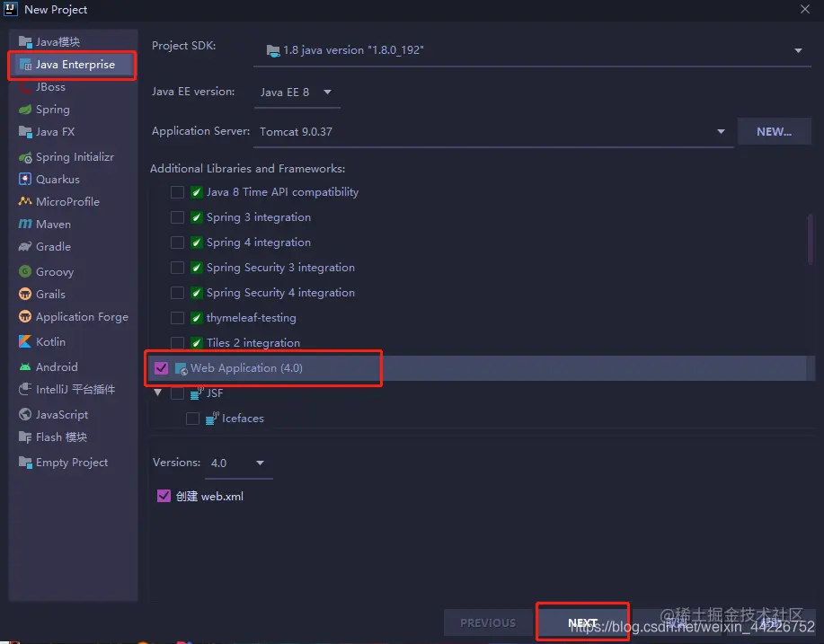Click the PREVIOUS button

tap(488, 623)
